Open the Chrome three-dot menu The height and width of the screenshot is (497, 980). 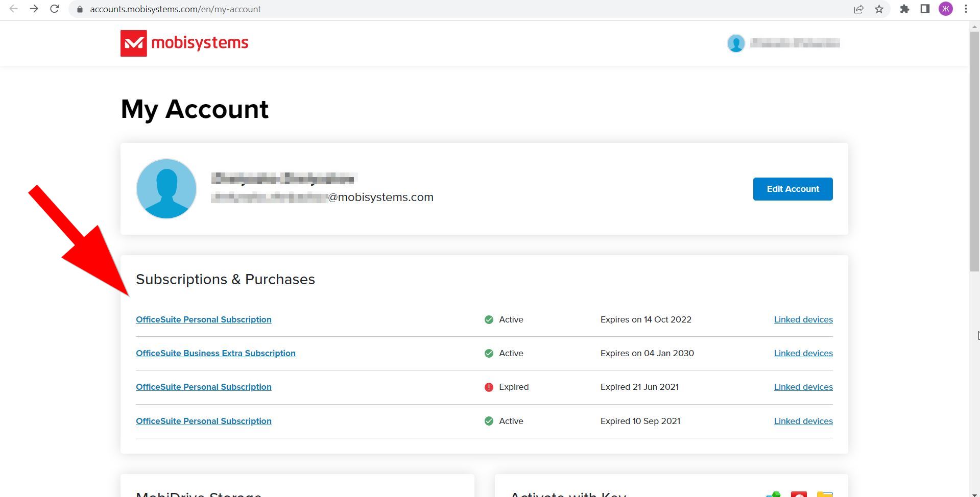(966, 9)
